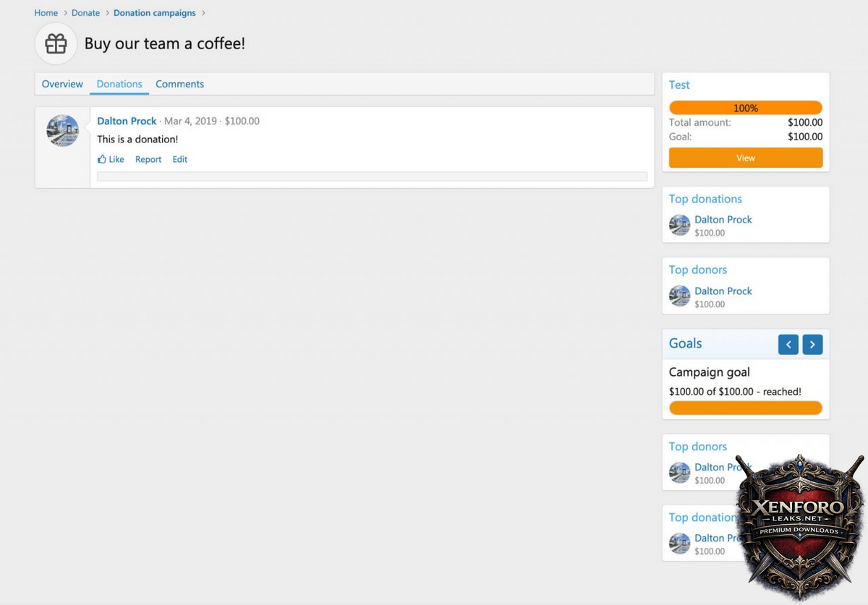Viewport: 868px width, 605px height.
Task: Click the 100% progress bar in Test
Action: click(x=745, y=108)
